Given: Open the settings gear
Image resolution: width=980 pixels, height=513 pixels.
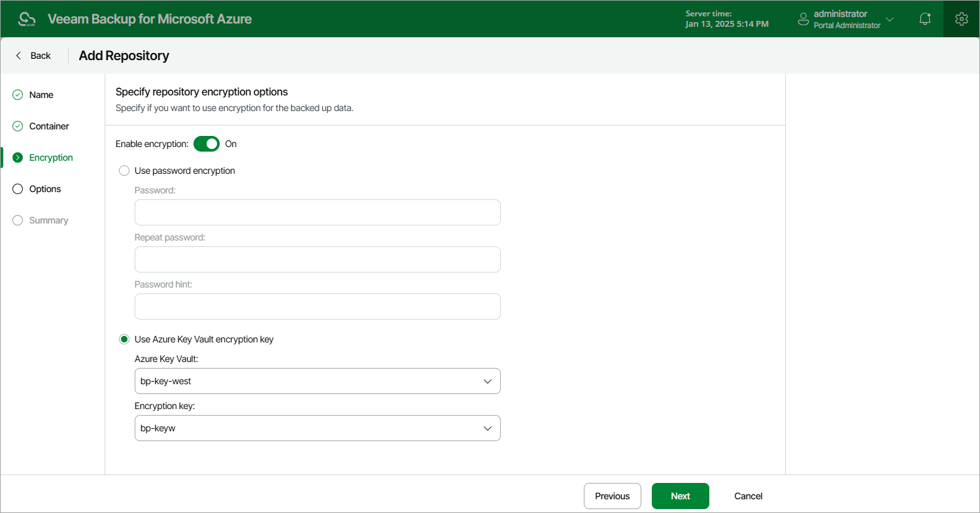Looking at the screenshot, I should coord(961,18).
